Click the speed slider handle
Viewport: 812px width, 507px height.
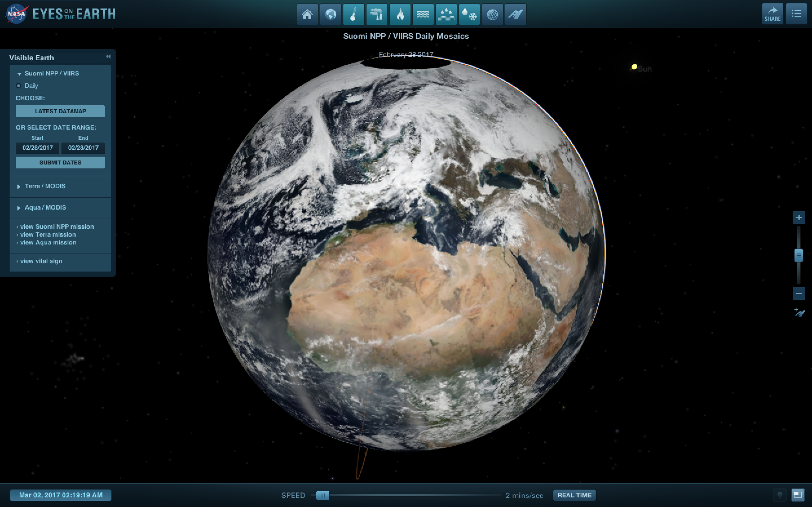[323, 495]
